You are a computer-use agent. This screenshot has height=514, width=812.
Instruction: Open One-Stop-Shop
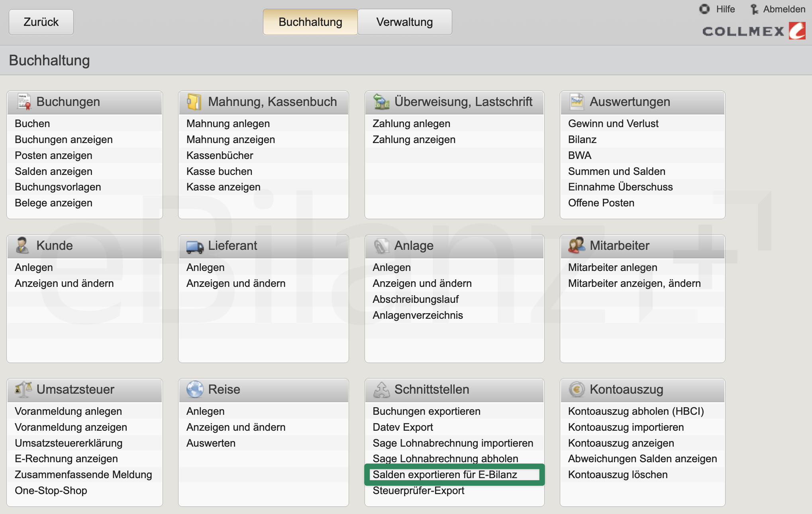click(51, 490)
